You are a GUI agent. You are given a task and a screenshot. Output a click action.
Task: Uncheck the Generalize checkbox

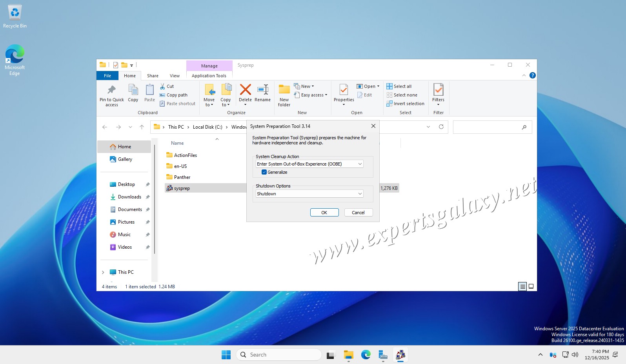[264, 172]
